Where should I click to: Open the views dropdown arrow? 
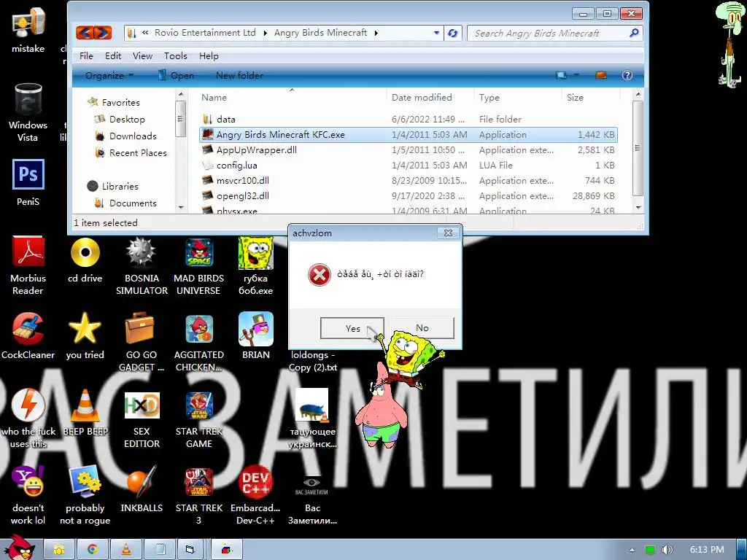tap(576, 75)
